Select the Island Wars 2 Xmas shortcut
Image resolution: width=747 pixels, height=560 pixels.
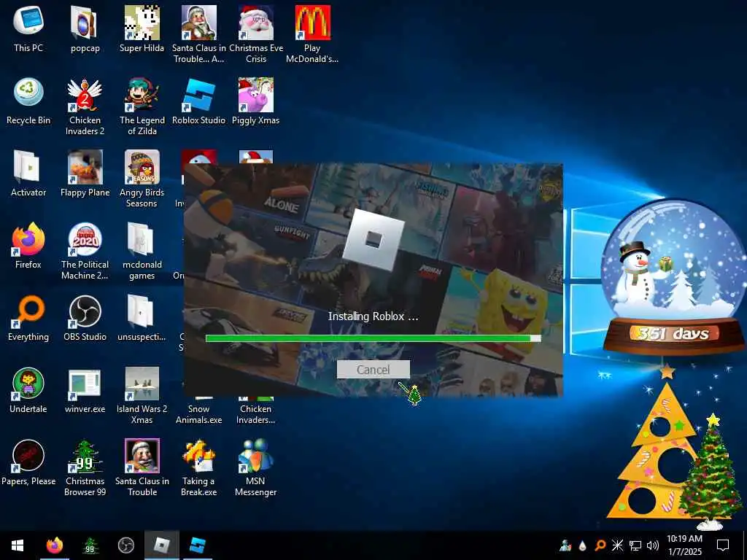pos(142,396)
